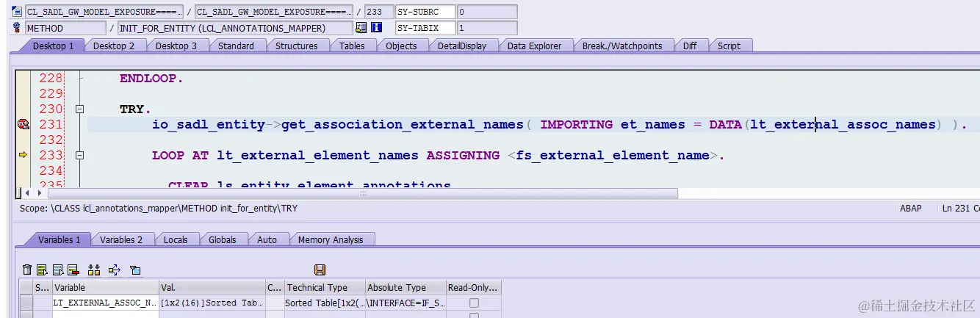Click the blue arrows tool icon in variables toolbar
Viewport: 980px width, 318px height.
tap(115, 270)
